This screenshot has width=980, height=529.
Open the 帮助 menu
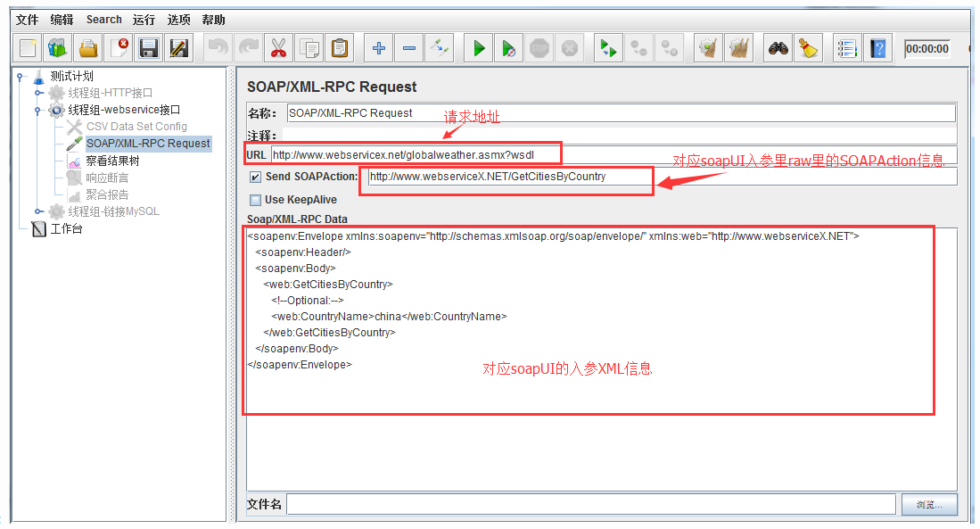[213, 20]
